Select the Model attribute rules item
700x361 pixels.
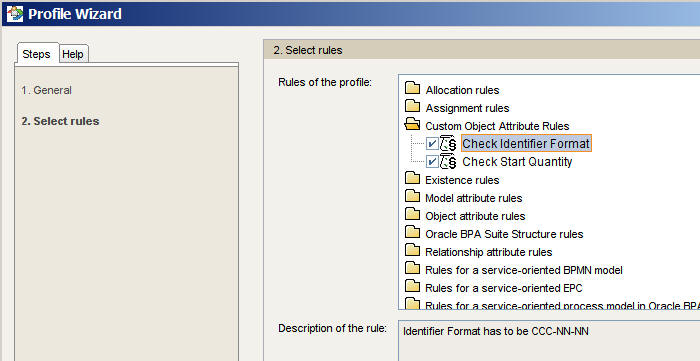(473, 198)
